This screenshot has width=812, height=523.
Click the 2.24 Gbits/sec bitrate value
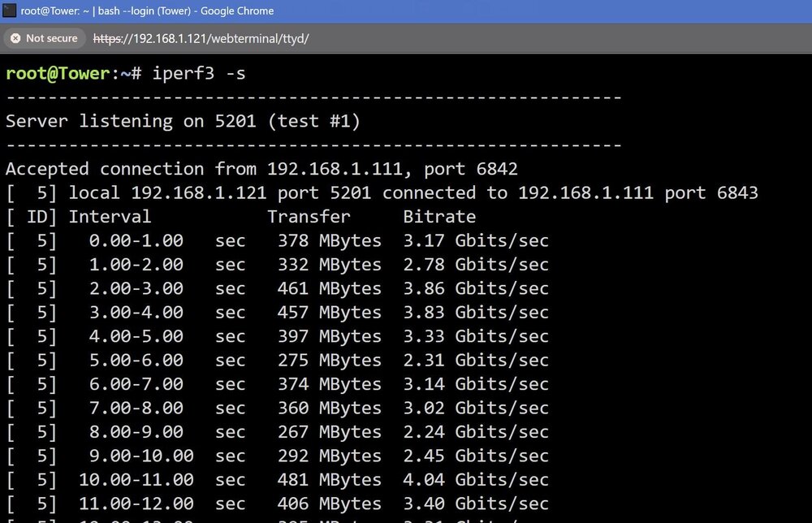coord(476,432)
